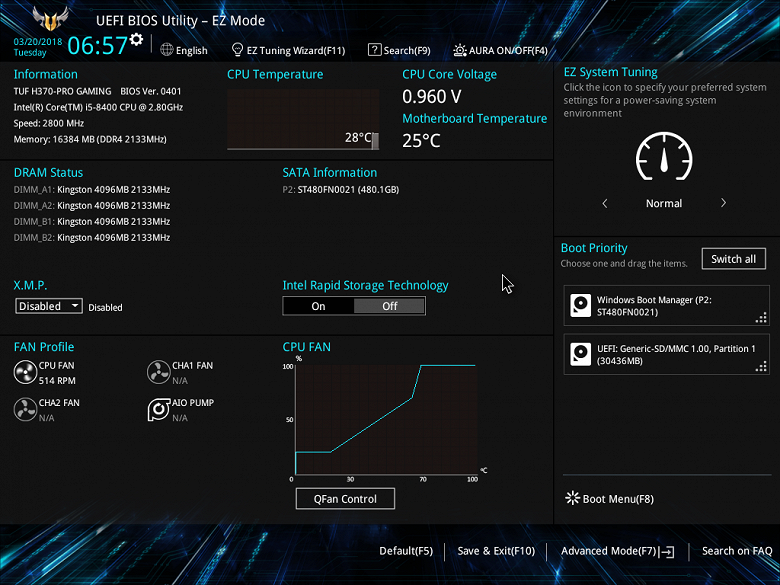The height and width of the screenshot is (585, 780).
Task: Click the CPU FAN curve graph
Action: tap(386, 419)
